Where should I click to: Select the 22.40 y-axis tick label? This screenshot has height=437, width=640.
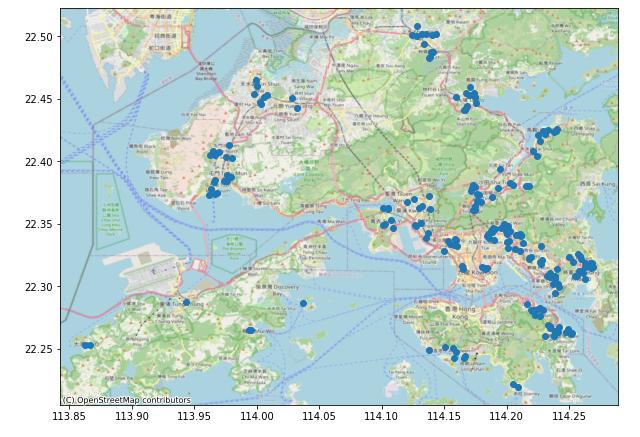click(40, 162)
